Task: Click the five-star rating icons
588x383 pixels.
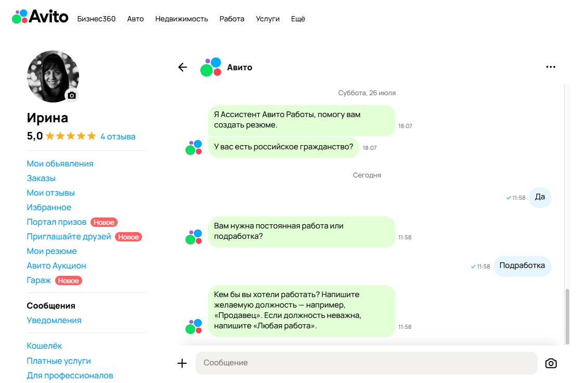Action: click(x=71, y=136)
